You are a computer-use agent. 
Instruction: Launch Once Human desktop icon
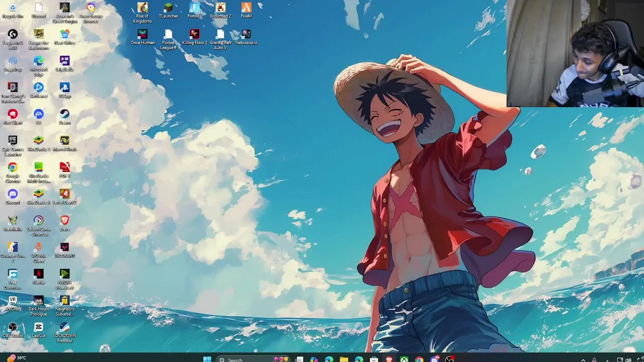(142, 37)
